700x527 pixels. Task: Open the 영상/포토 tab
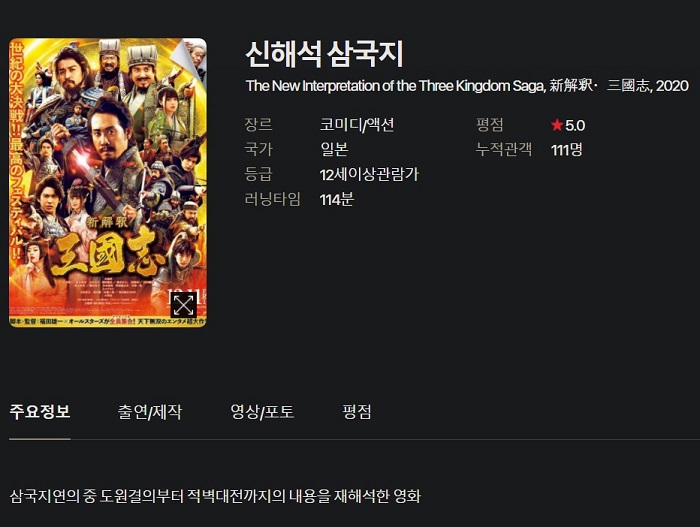(x=262, y=412)
